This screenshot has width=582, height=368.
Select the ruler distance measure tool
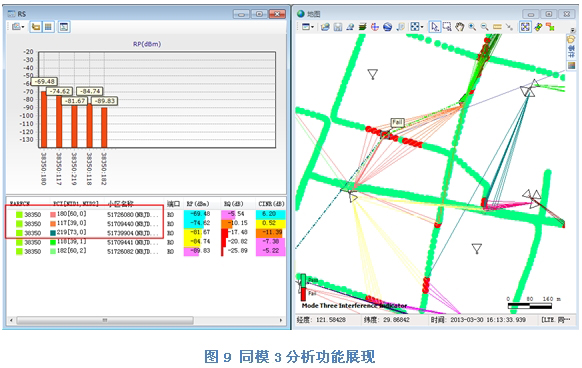coord(497,27)
